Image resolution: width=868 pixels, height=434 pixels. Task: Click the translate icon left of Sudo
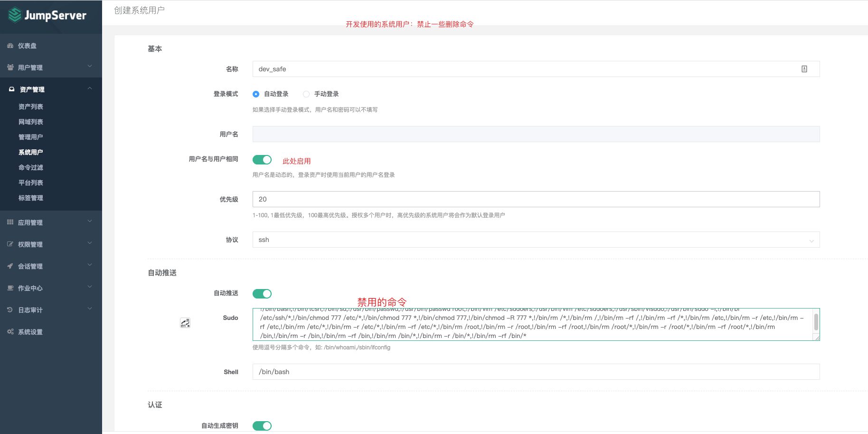click(x=185, y=323)
